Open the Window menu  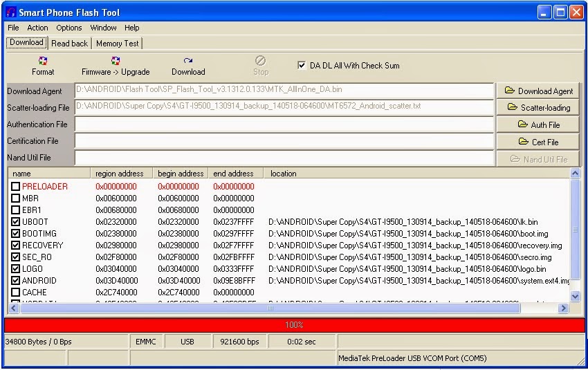coord(103,28)
